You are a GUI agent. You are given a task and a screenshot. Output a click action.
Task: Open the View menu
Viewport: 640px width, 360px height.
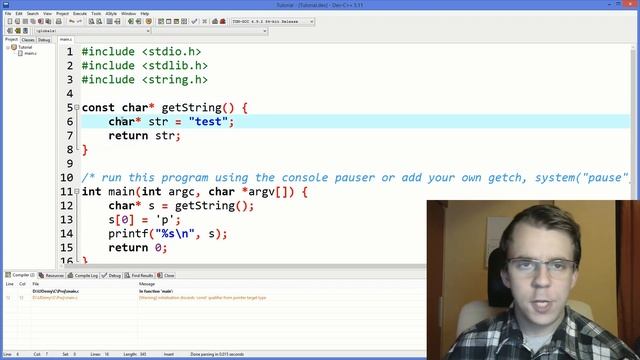click(47, 13)
